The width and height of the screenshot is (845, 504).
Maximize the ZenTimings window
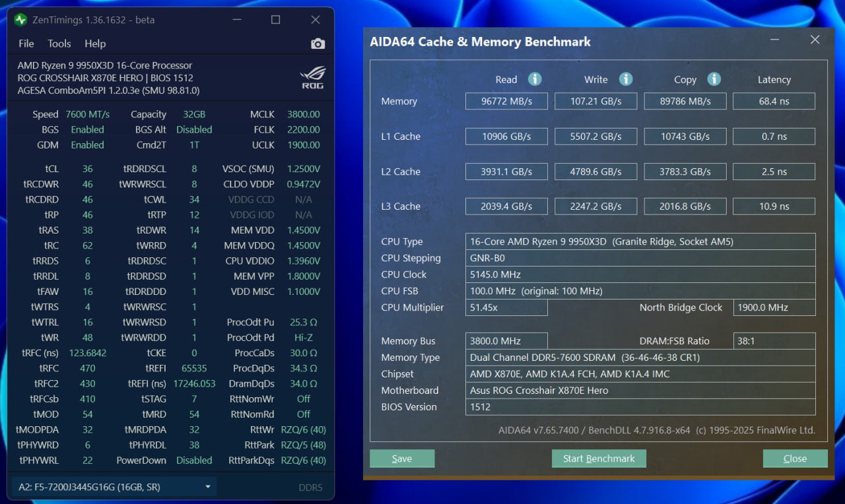[275, 20]
